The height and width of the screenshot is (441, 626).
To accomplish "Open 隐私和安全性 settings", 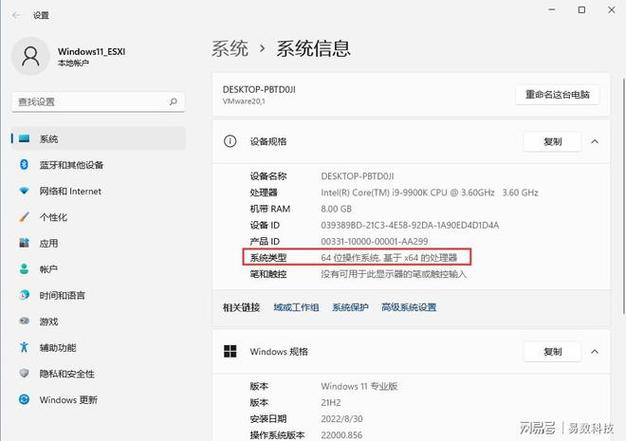I will point(99,373).
